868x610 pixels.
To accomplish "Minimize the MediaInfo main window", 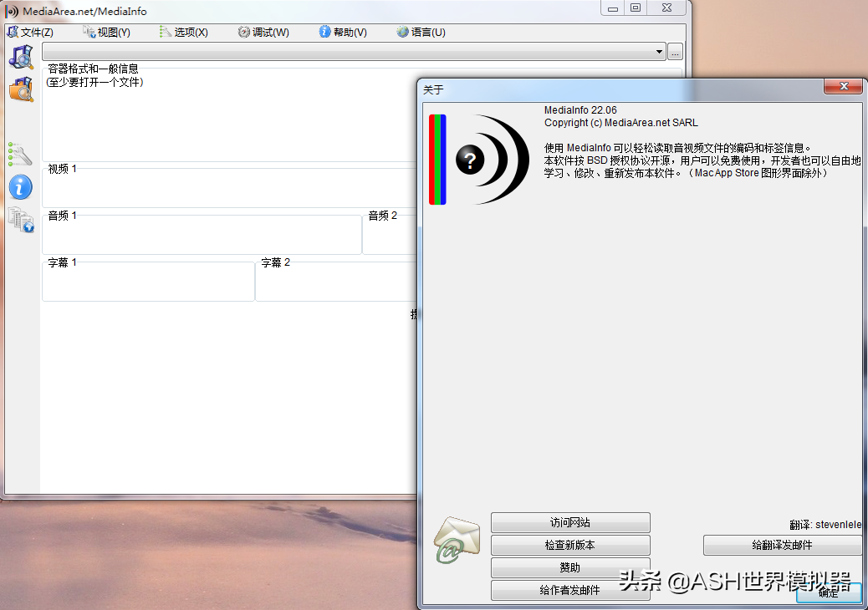I will [613, 8].
